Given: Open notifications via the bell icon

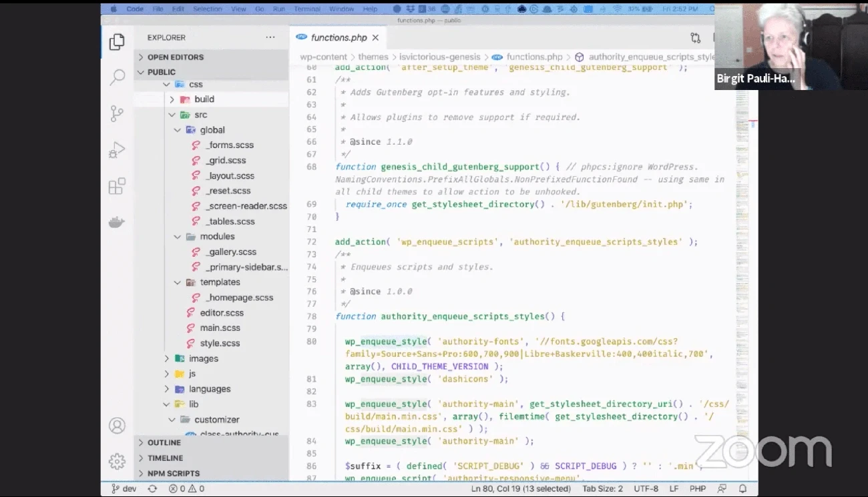Looking at the screenshot, I should tap(742, 488).
